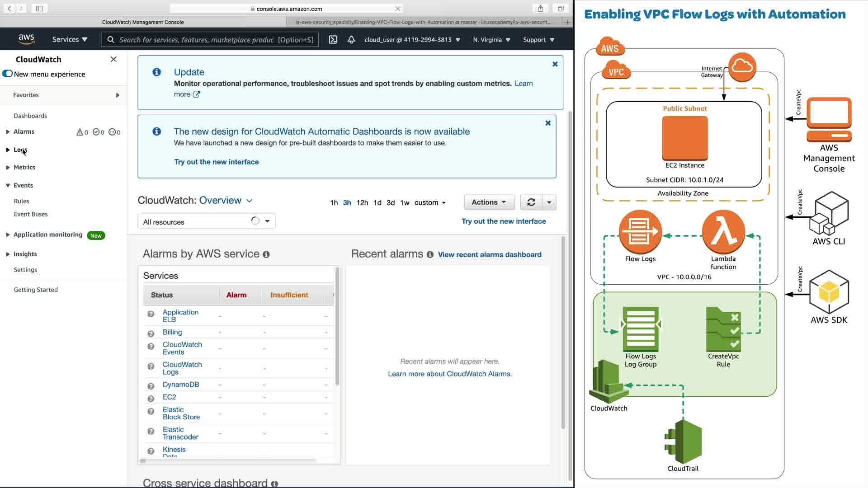This screenshot has height=488, width=868.
Task: Click the AWS logo home icon
Action: tap(27, 39)
